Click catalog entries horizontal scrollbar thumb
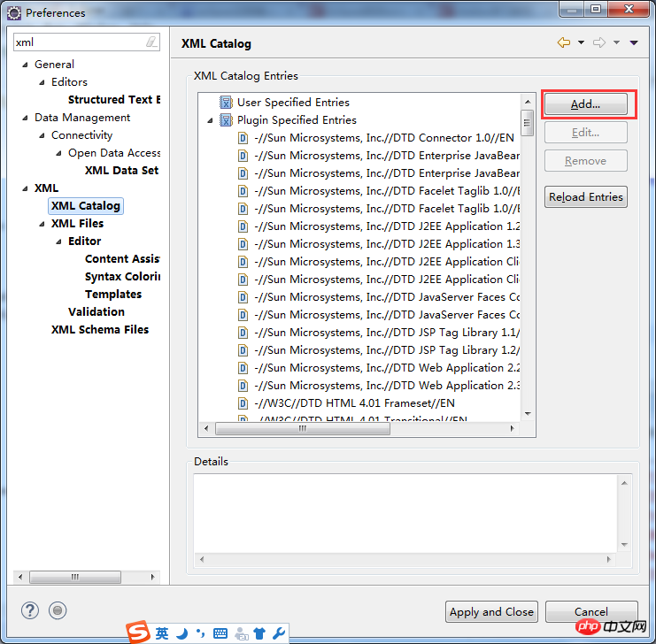This screenshot has width=656, height=644. pos(303,429)
